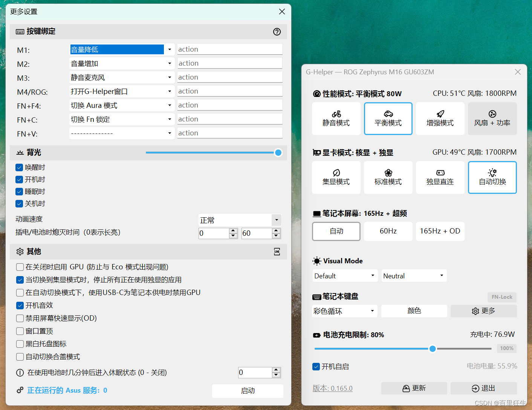Select 自动 screen refresh mode
Image resolution: width=532 pixels, height=410 pixels.
tap(336, 231)
